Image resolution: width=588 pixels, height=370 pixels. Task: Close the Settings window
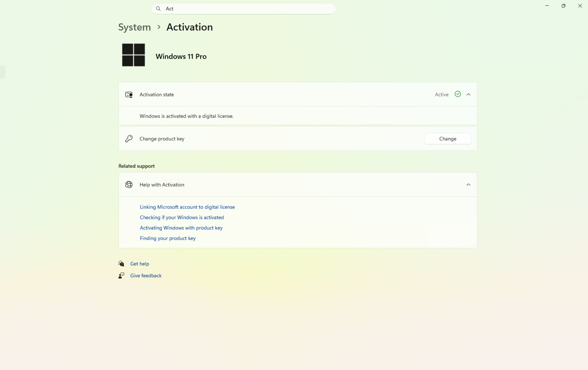point(580,6)
